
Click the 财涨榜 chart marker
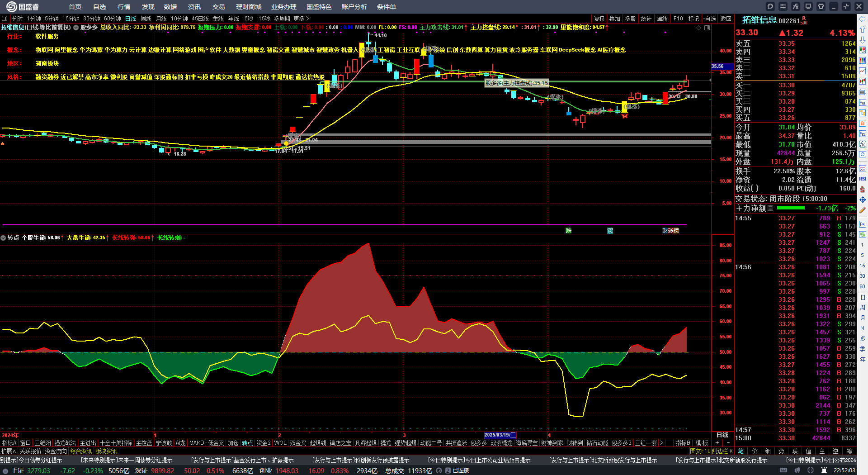[670, 231]
